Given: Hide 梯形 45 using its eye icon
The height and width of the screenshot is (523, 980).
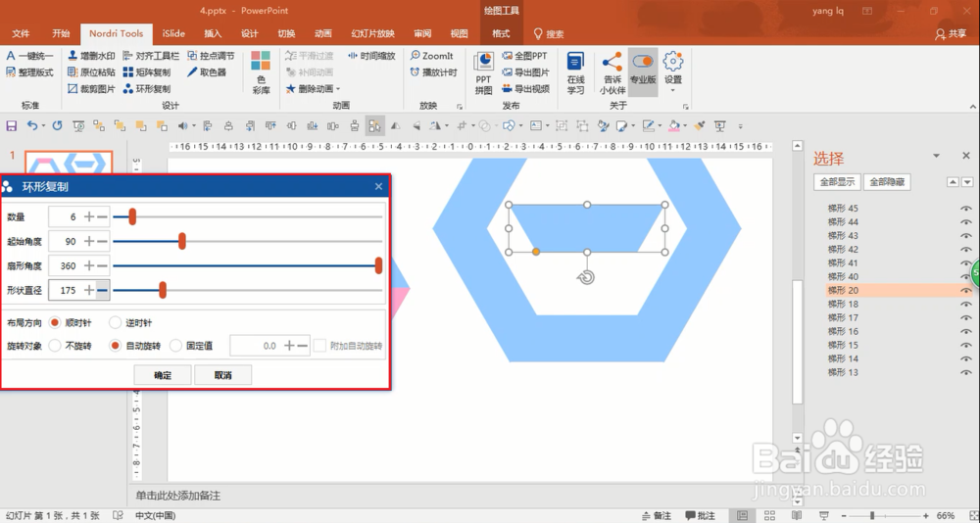Looking at the screenshot, I should pyautogui.click(x=965, y=209).
